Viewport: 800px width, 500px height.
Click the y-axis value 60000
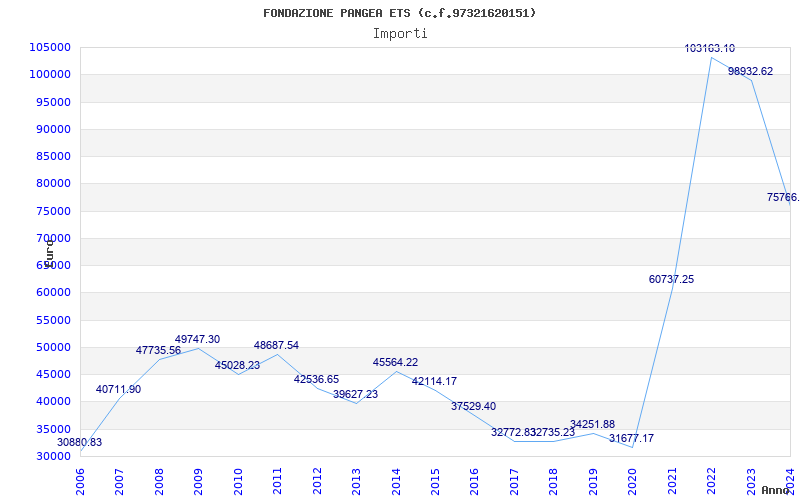pos(53,293)
